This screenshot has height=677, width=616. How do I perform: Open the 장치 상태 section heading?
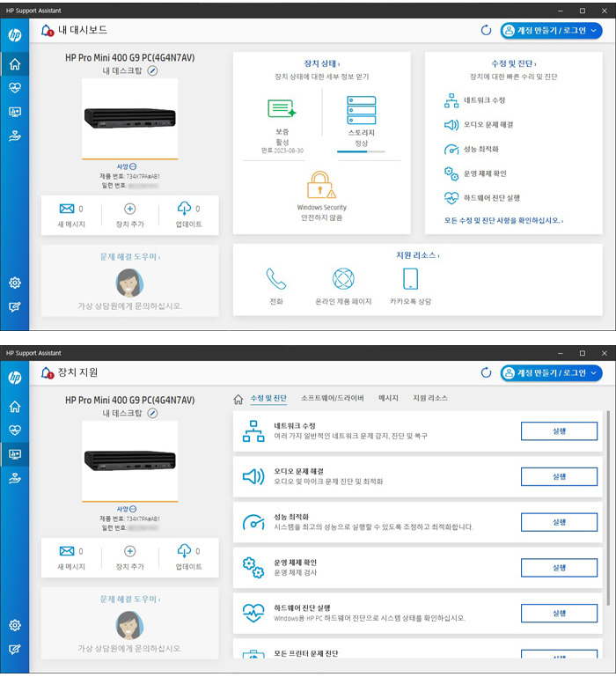(321, 63)
